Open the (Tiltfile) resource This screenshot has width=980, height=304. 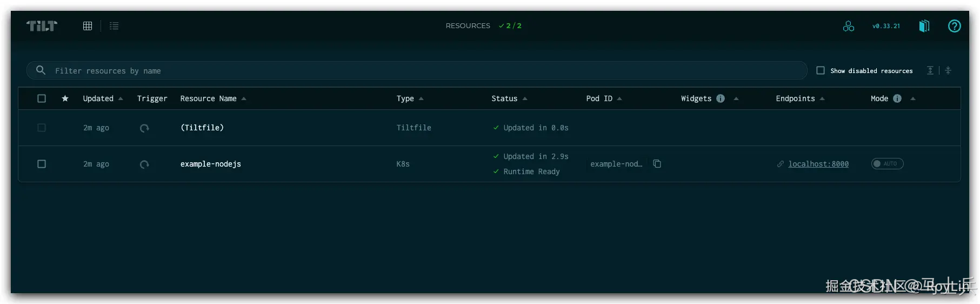pos(202,128)
